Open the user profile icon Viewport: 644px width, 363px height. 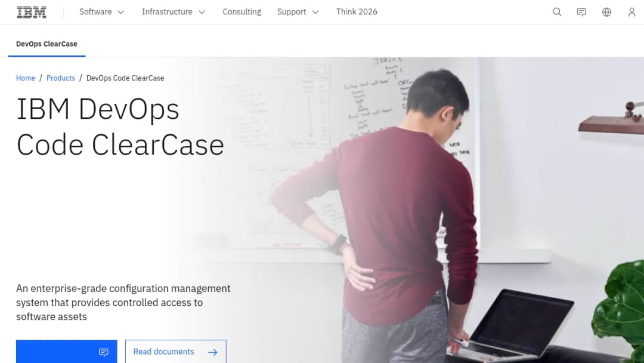631,12
